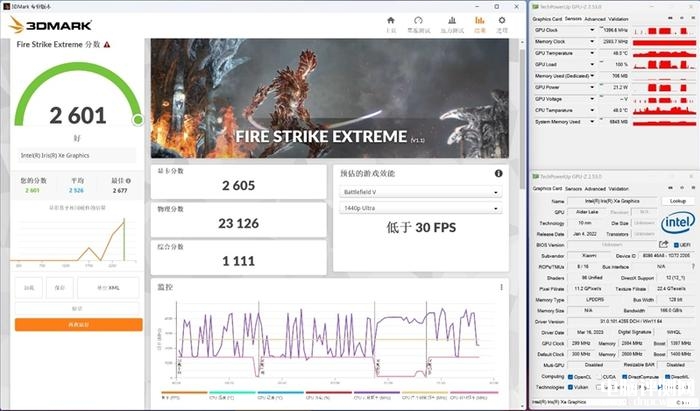Open the hamburger menu in lower GPU-Z window
700x411 pixels.
(692, 188)
